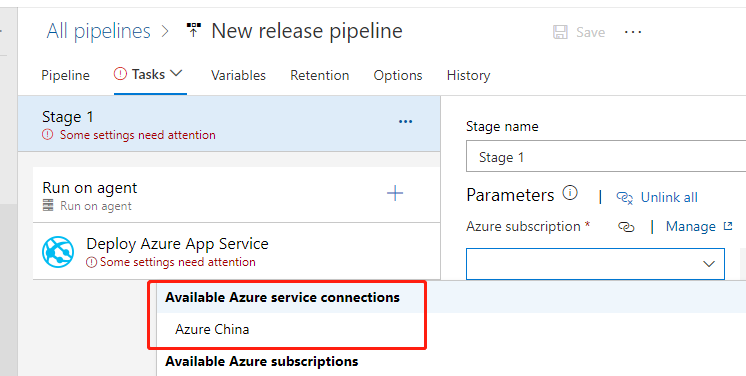Expand the Tasks tab chevron

[176, 74]
